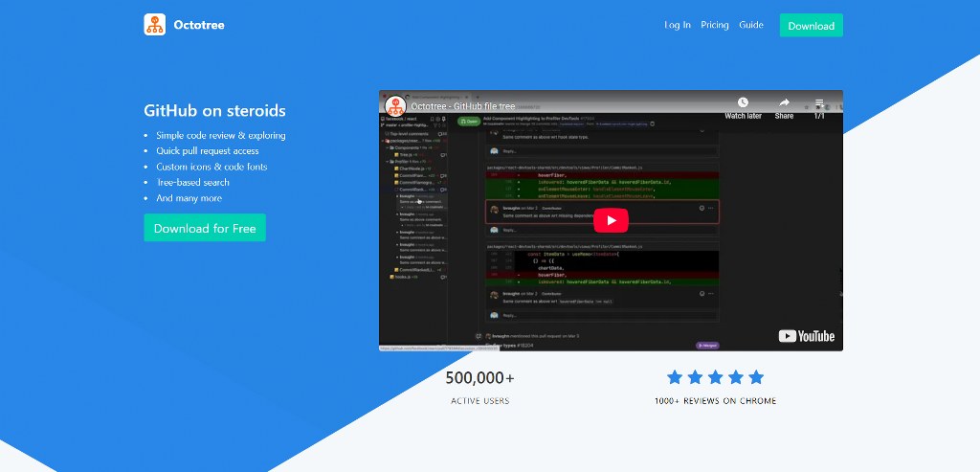Click the '500,000+' active users figure
This screenshot has width=980, height=472.
coord(480,377)
